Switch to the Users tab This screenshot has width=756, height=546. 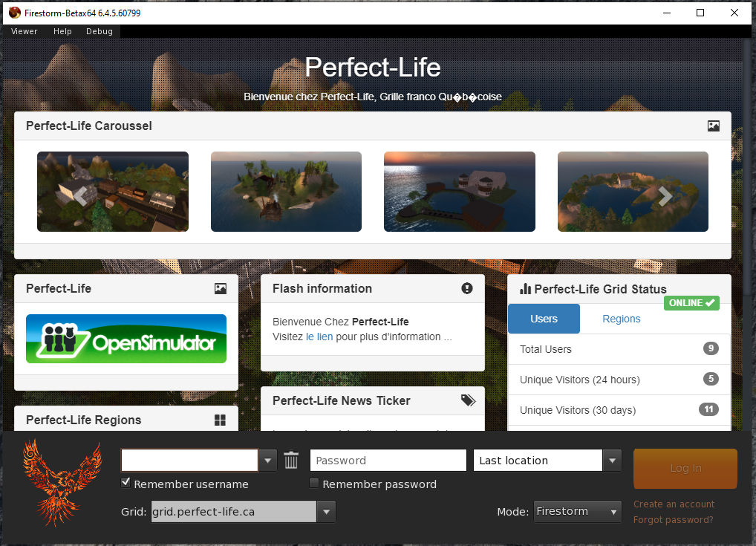544,319
